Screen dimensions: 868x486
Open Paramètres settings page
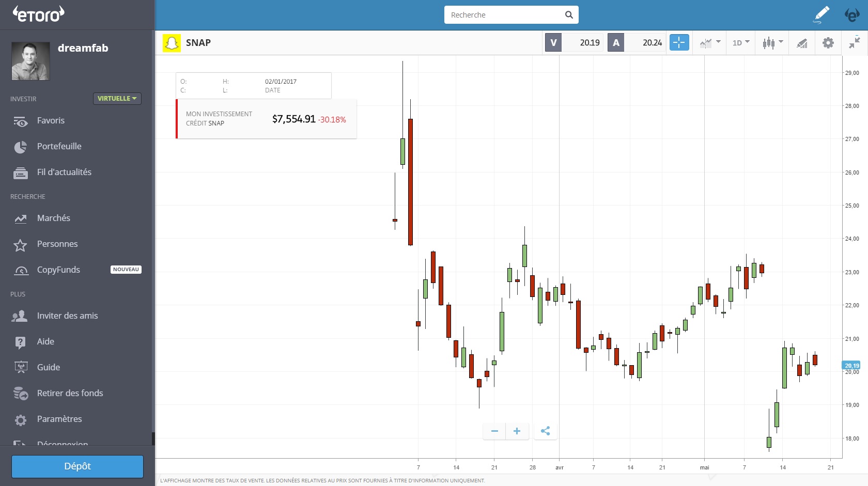click(59, 419)
